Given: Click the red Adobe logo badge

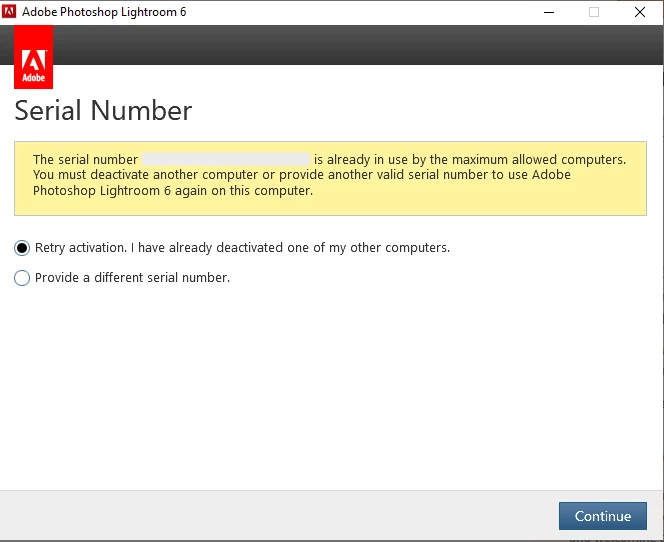Looking at the screenshot, I should click(33, 57).
